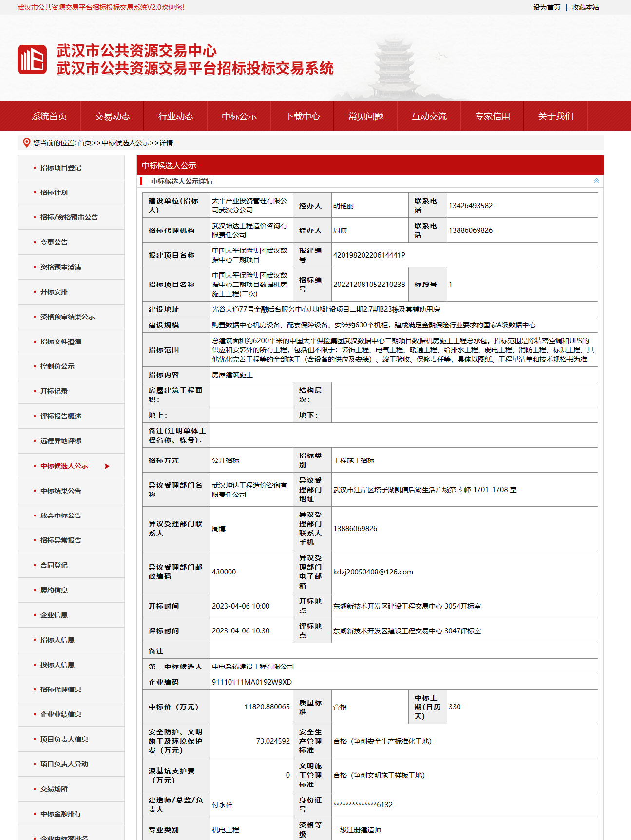The width and height of the screenshot is (631, 840).
Task: Click the 开标时间 value 2023-04-06 10:00
Action: pos(241,606)
